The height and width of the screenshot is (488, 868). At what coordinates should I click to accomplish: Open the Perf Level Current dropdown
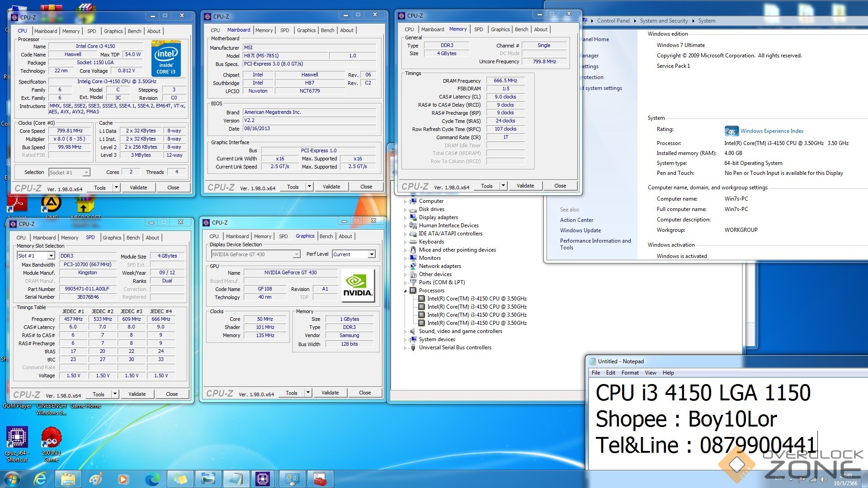(x=371, y=254)
